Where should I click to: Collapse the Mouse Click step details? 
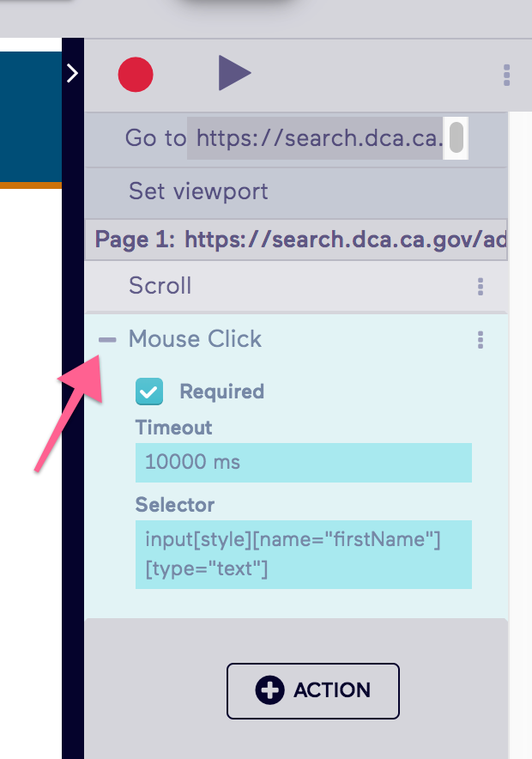click(106, 339)
